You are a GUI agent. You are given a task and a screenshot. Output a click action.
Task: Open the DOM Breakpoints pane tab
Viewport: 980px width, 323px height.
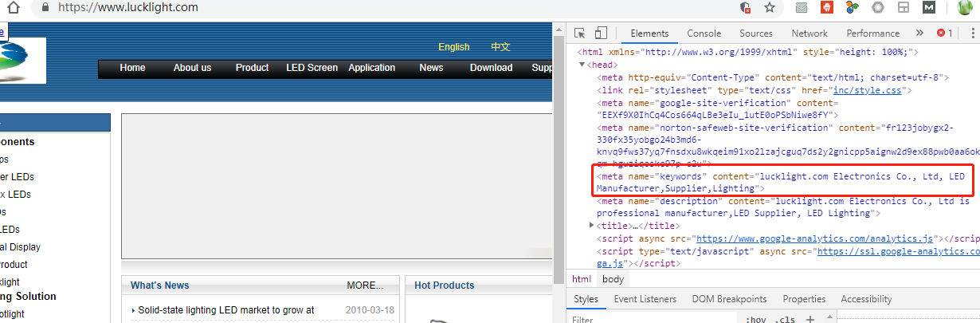729,299
